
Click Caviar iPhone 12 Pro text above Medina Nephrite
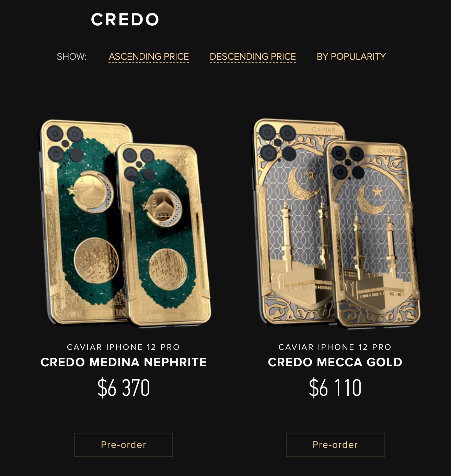tap(124, 347)
